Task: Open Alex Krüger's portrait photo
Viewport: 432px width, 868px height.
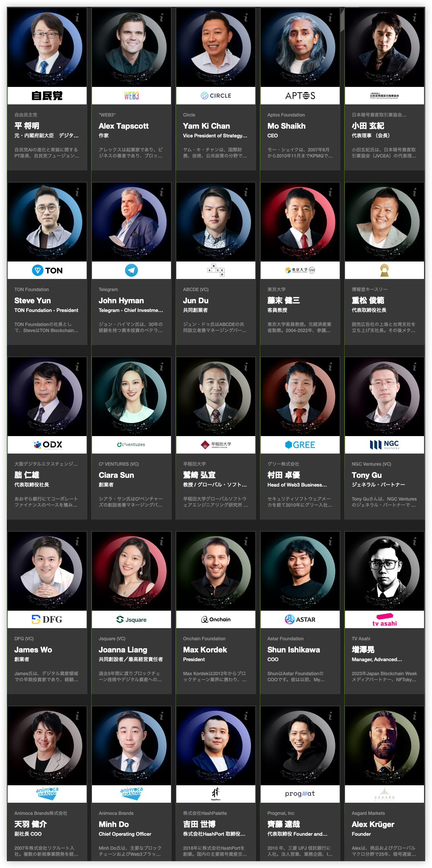Action: [x=385, y=745]
